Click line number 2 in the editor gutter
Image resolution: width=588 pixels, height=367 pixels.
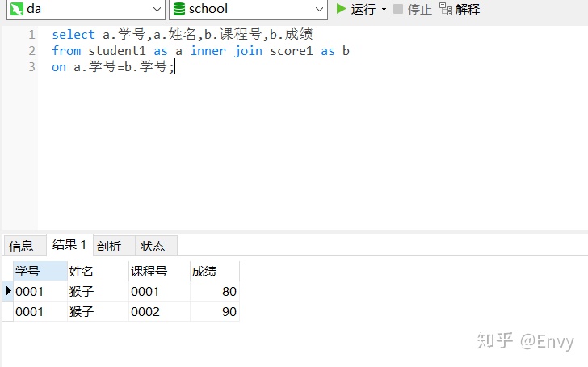coord(31,51)
